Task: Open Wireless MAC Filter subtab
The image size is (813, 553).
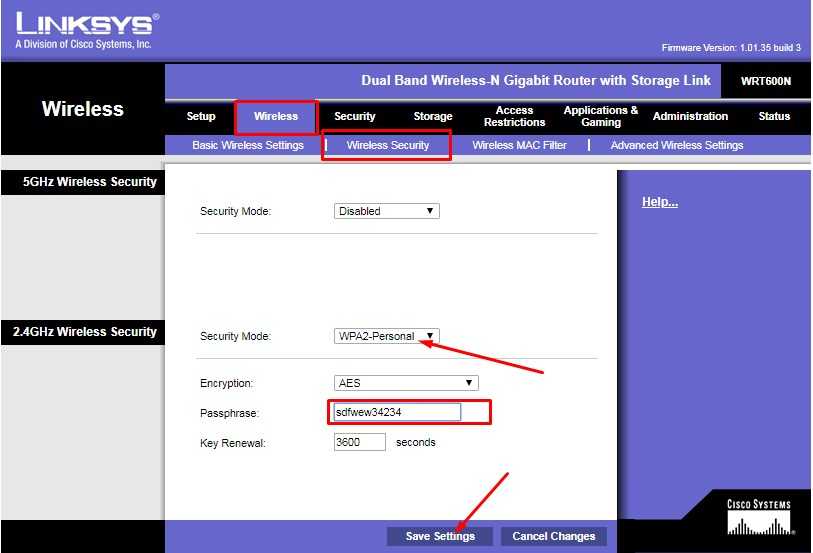Action: 519,145
